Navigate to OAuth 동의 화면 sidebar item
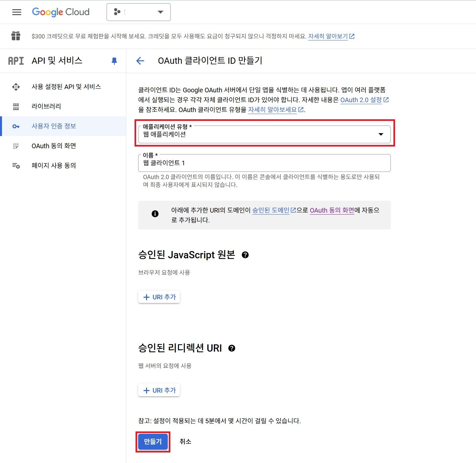Screen dimensions: 476x463 click(54, 146)
